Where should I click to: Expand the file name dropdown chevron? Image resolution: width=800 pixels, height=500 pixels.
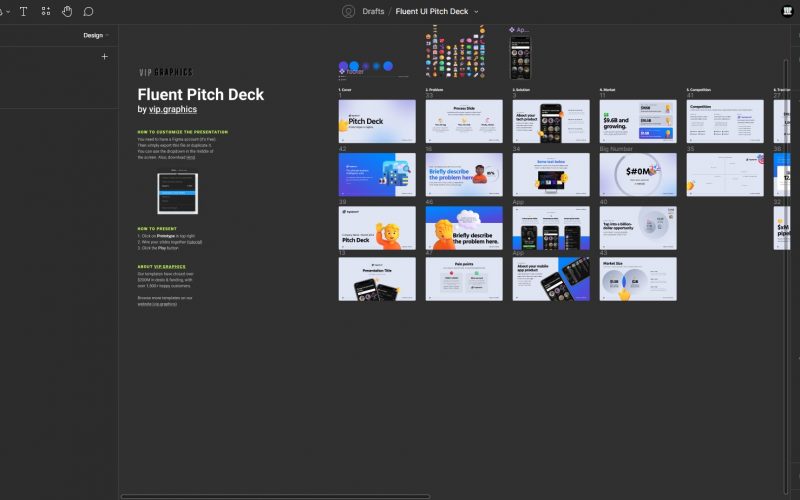coord(476,12)
